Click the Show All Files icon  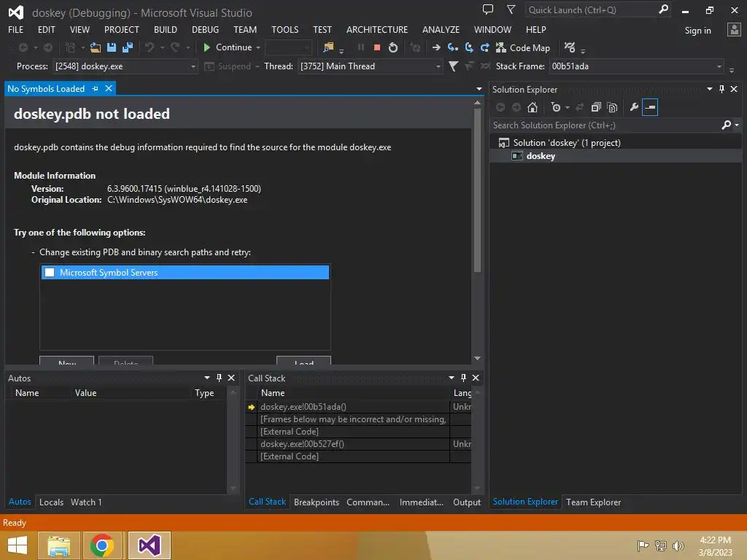coord(612,108)
